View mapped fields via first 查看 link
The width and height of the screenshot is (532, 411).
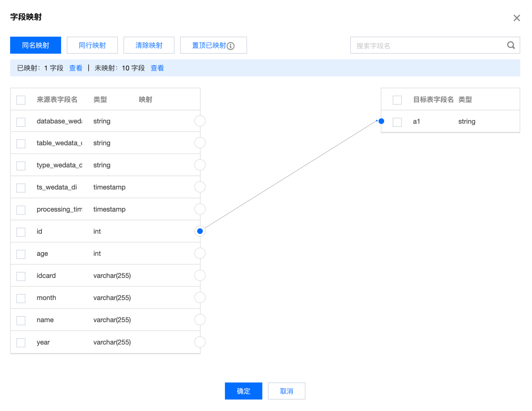(76, 68)
